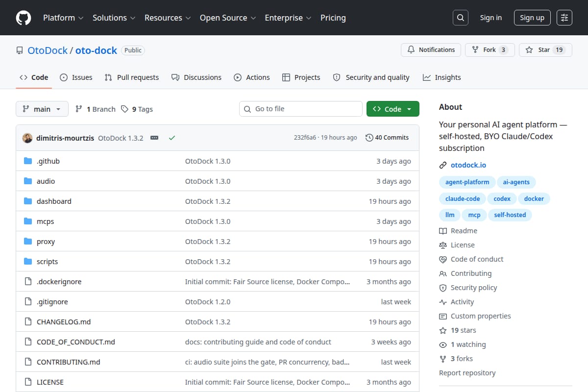This screenshot has height=392, width=588.
Task: Click the .gitignore file icon
Action: 28,302
